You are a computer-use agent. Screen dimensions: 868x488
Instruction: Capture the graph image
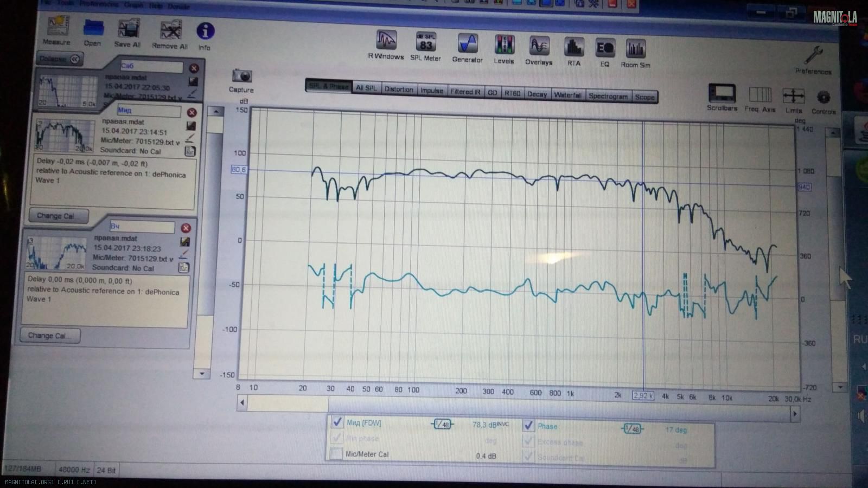[241, 81]
